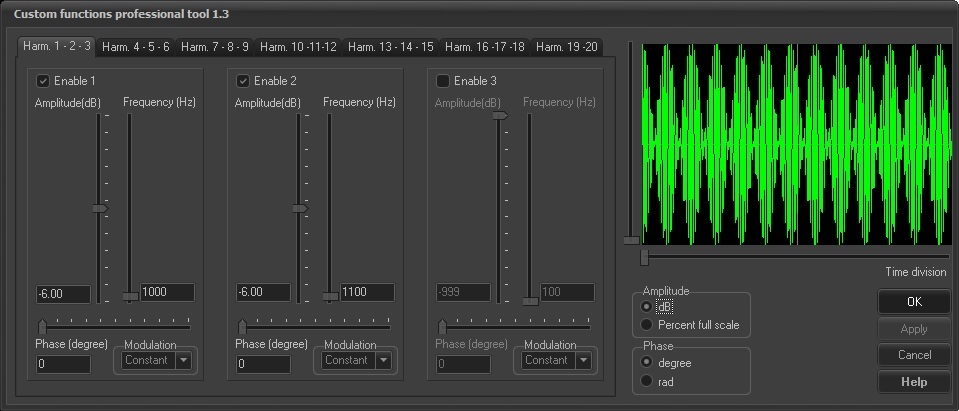Click harmonic 1 frequency slider thumb
The width and height of the screenshot is (959, 411).
coord(130,297)
